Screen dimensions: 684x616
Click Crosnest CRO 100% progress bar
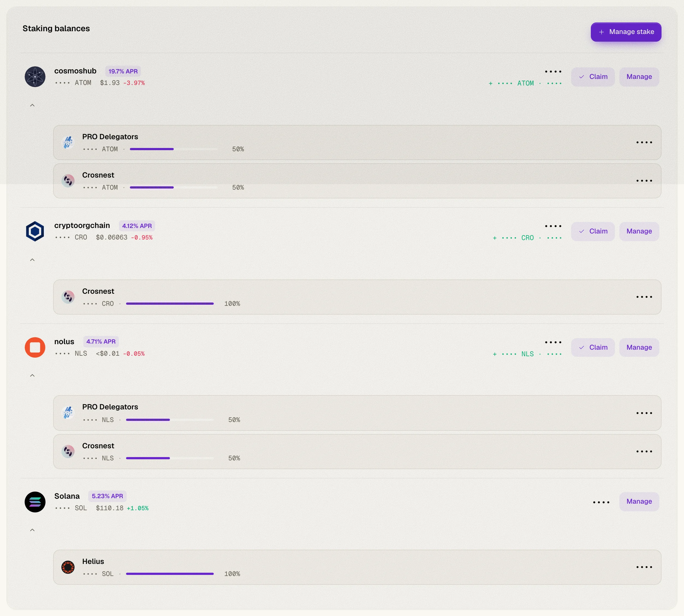pos(170,304)
